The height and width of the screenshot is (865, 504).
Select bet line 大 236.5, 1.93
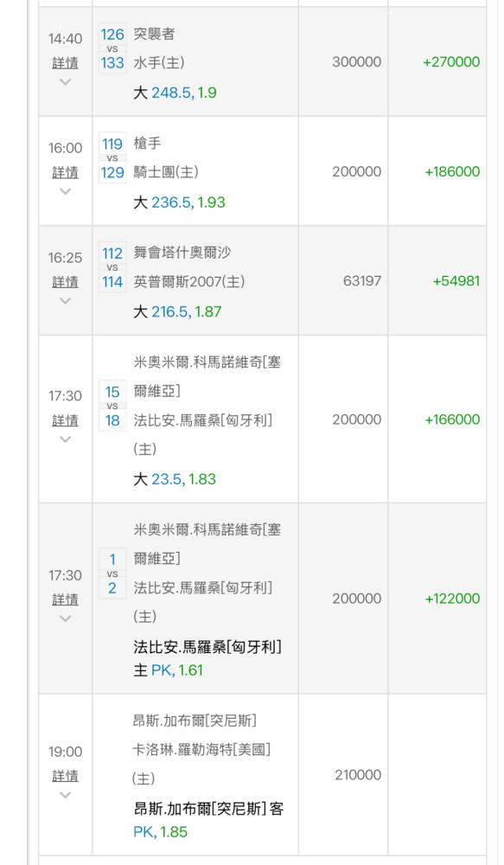179,202
